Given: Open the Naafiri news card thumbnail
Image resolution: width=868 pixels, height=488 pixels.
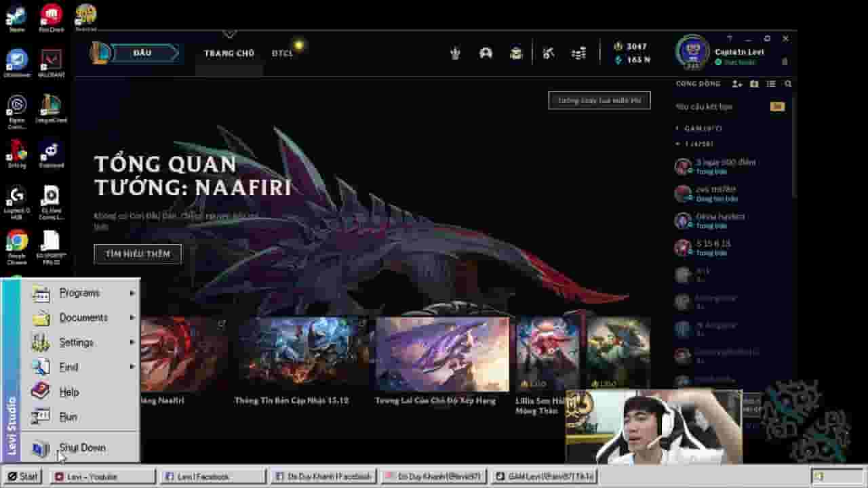Looking at the screenshot, I should [x=184, y=354].
